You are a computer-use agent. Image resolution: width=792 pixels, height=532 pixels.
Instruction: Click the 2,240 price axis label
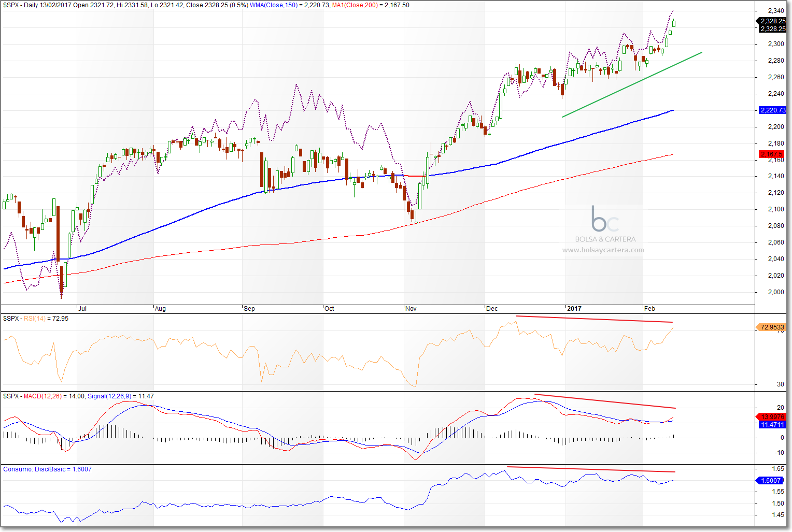click(x=776, y=94)
